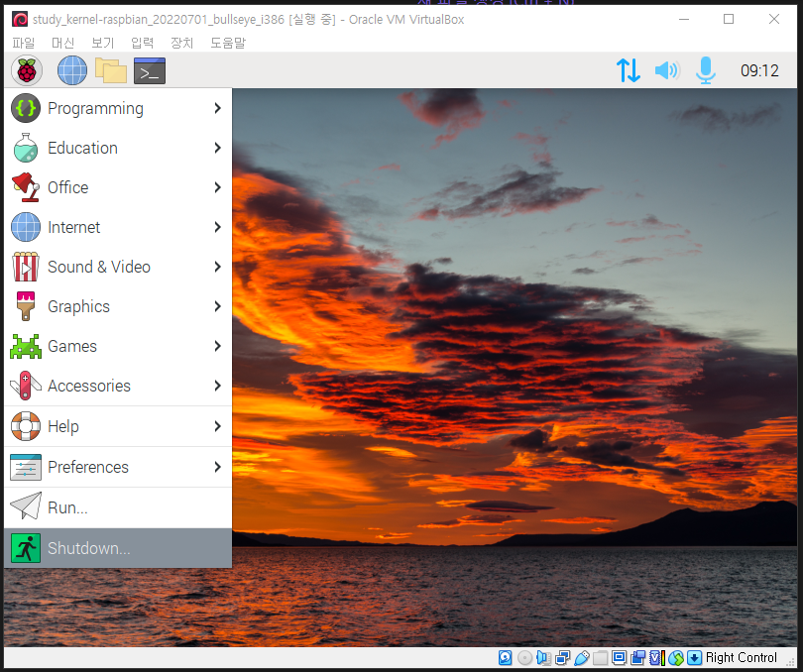
Task: Click the Raspberry Pi menu icon
Action: point(27,70)
